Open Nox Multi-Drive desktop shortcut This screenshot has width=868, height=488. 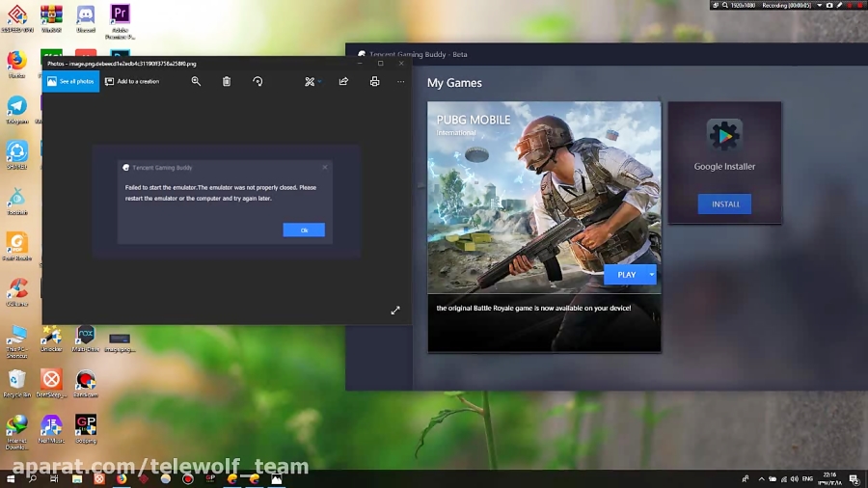[x=86, y=339]
